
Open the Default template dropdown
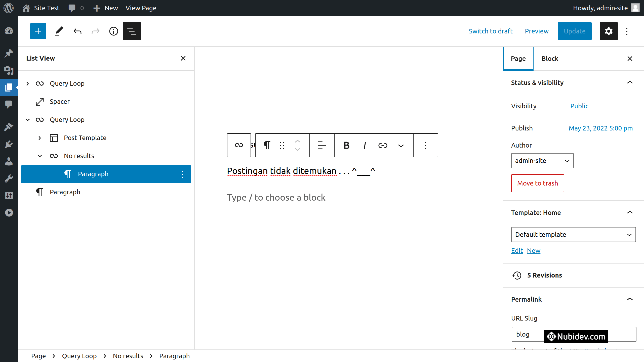click(x=573, y=235)
